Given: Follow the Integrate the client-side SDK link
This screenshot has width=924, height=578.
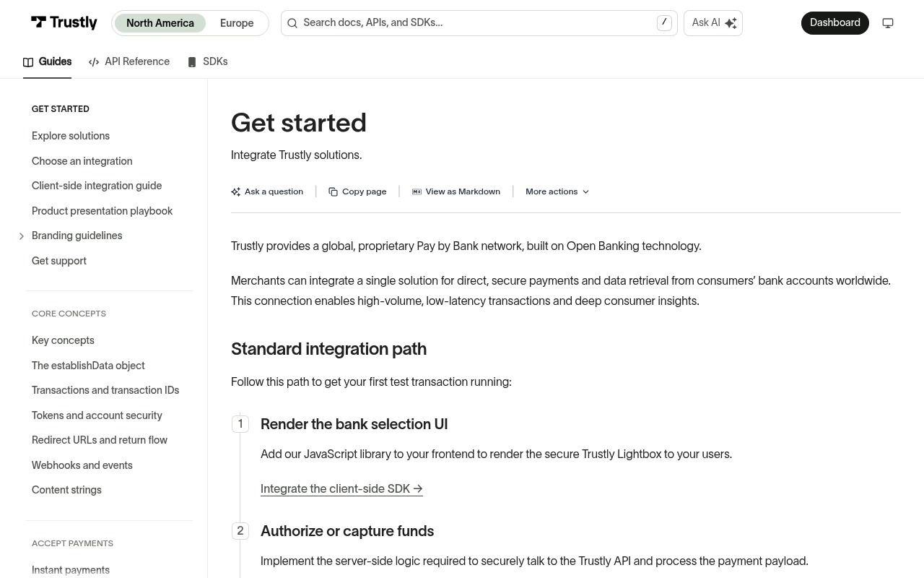Looking at the screenshot, I should tap(341, 489).
